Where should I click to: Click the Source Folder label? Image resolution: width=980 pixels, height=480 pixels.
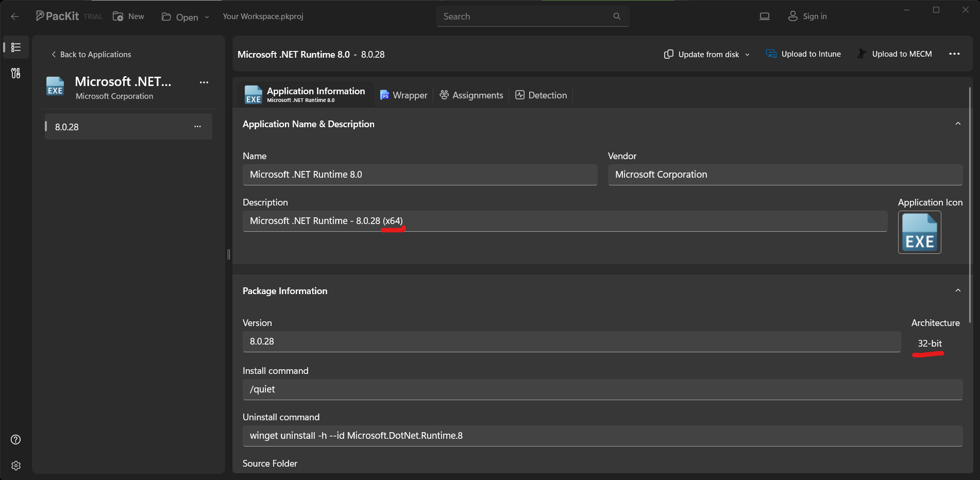click(x=270, y=464)
